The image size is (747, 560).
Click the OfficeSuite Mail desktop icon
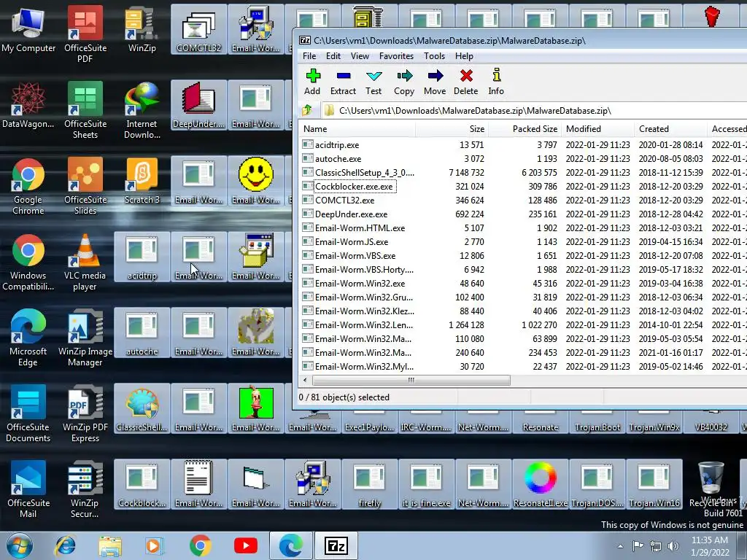(28, 489)
